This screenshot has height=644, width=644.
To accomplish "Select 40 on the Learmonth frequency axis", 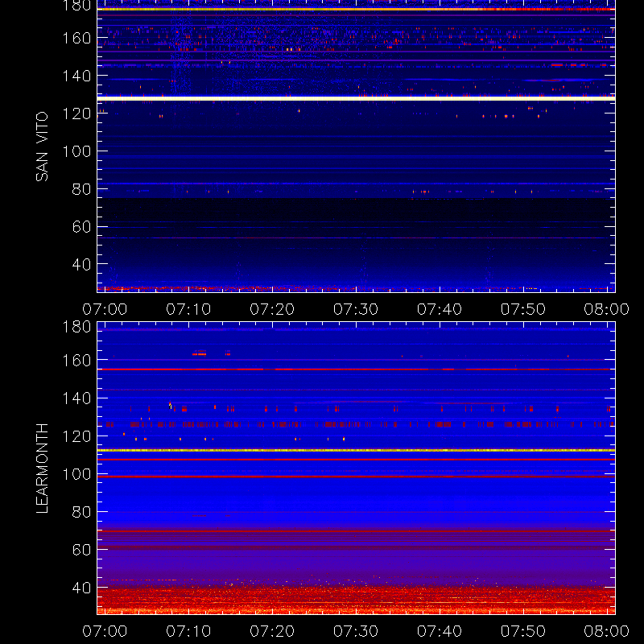I will [81, 588].
